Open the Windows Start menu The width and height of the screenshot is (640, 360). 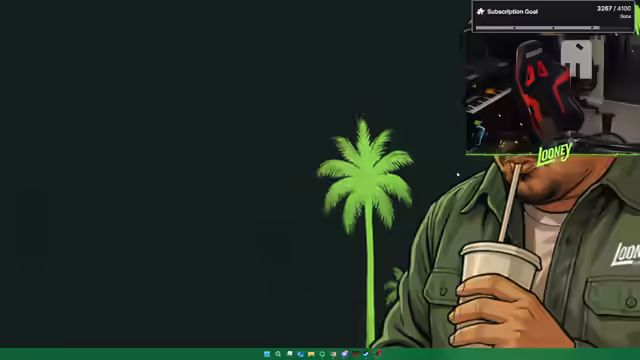click(x=267, y=354)
